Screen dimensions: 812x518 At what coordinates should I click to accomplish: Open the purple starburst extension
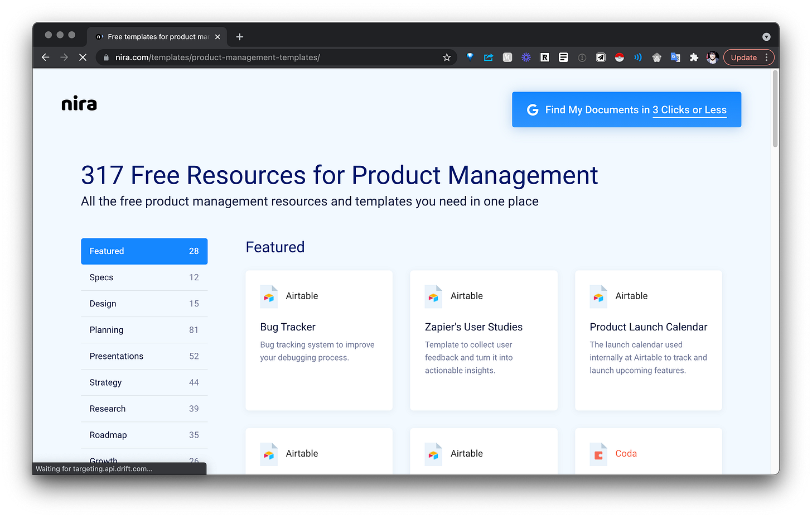(526, 57)
